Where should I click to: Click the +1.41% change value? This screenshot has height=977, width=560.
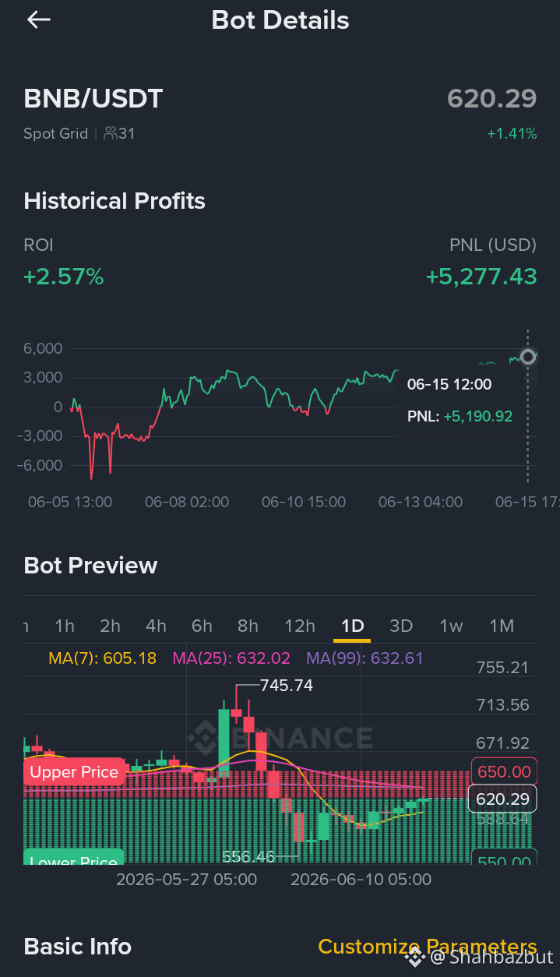coord(512,134)
